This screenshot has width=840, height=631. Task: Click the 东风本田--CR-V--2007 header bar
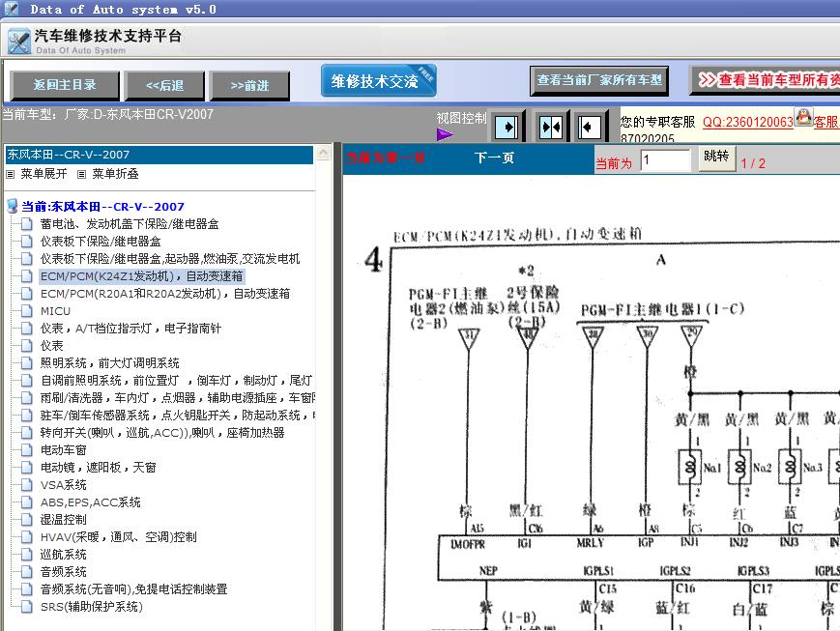tap(159, 155)
